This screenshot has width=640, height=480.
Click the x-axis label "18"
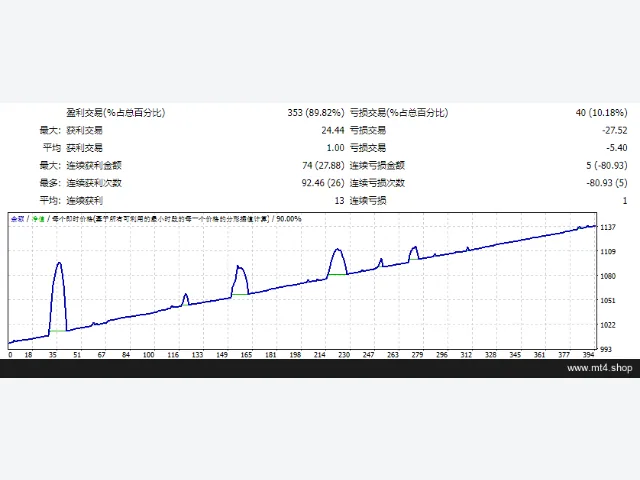click(x=28, y=355)
